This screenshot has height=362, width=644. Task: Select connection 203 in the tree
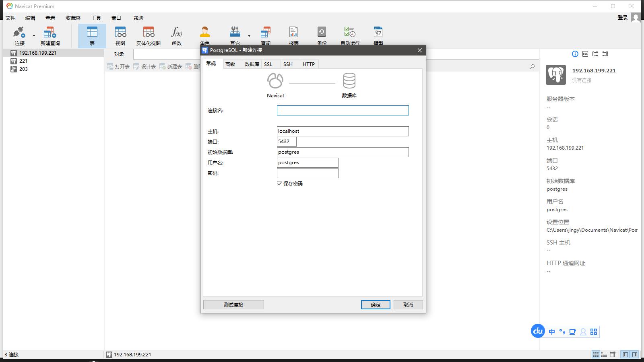point(54,69)
